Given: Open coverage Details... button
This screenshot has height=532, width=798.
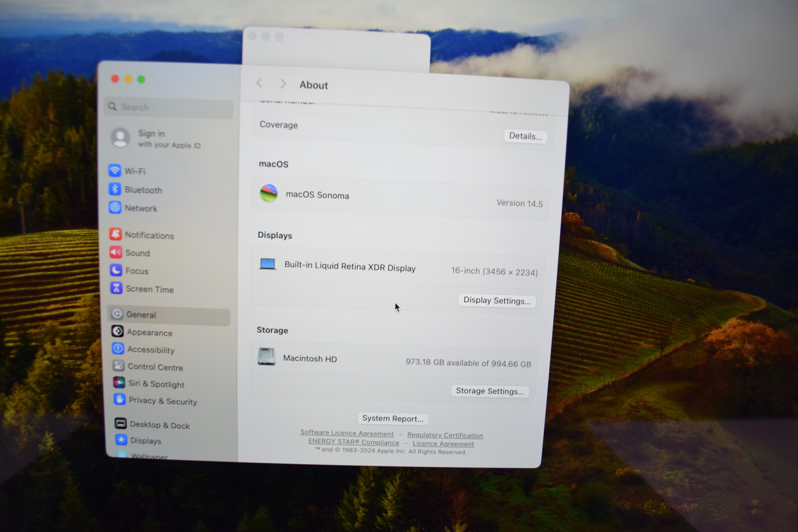Looking at the screenshot, I should (526, 137).
